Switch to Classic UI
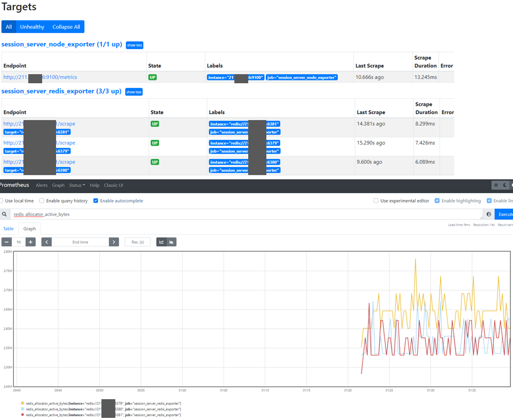This screenshot has width=513, height=420. point(114,185)
